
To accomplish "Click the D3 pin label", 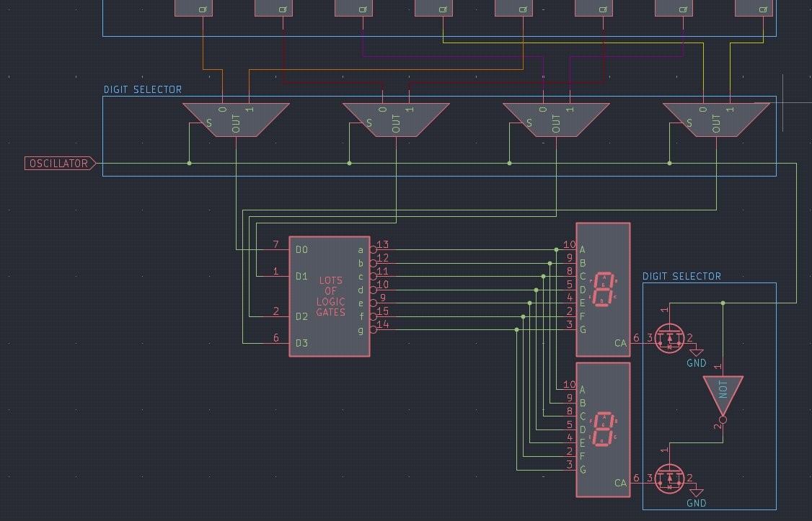I will (x=302, y=343).
